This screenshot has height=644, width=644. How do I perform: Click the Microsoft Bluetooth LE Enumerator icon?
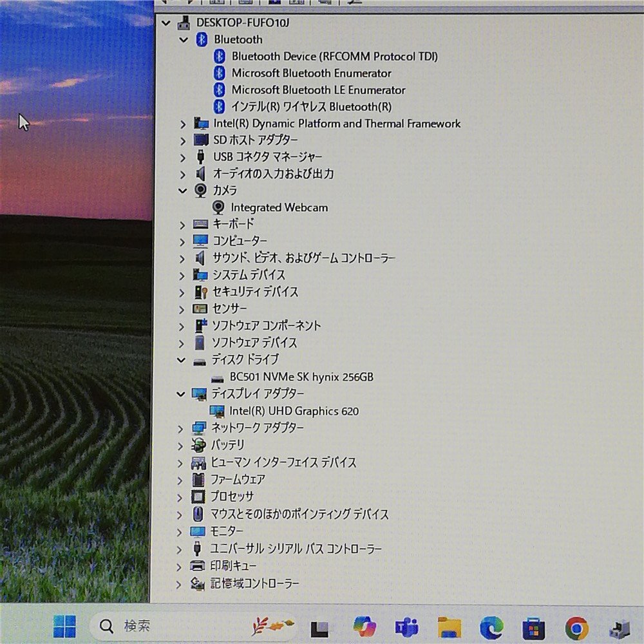[220, 90]
